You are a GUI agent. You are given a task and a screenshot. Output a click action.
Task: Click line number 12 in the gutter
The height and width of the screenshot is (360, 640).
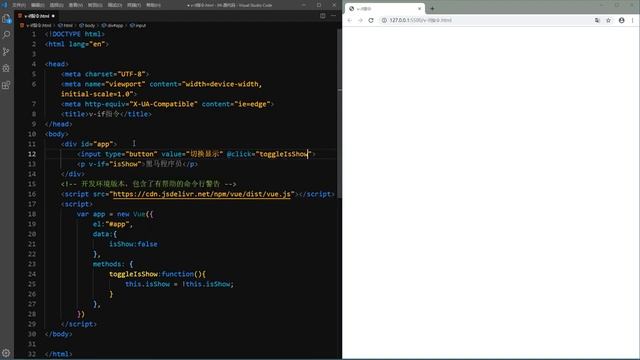[32, 154]
